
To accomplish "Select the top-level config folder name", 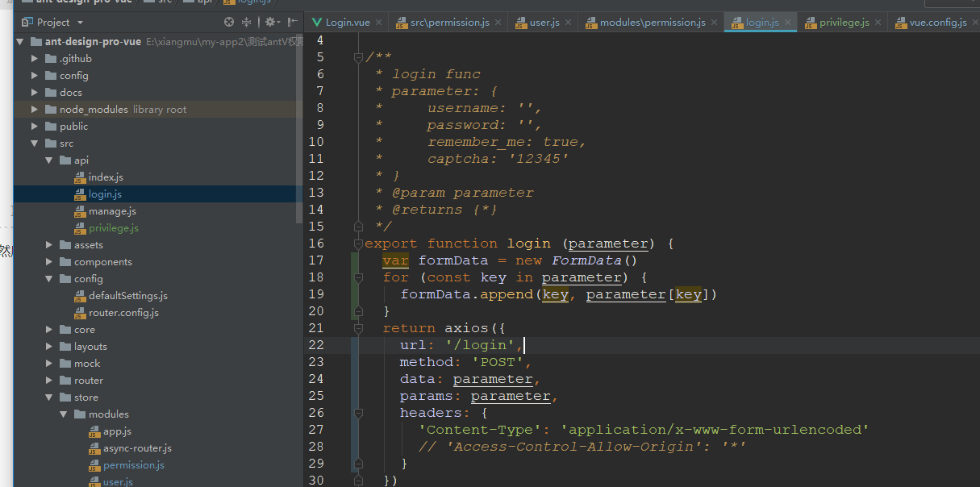I will [74, 76].
